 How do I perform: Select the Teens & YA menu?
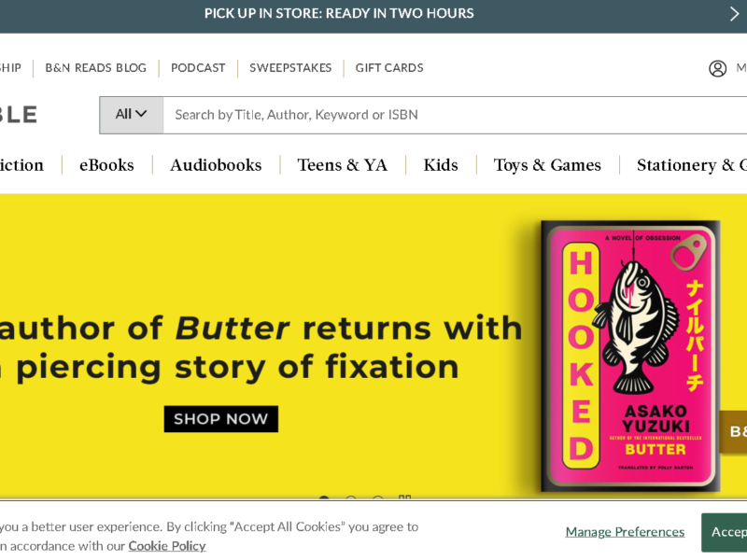pos(342,165)
